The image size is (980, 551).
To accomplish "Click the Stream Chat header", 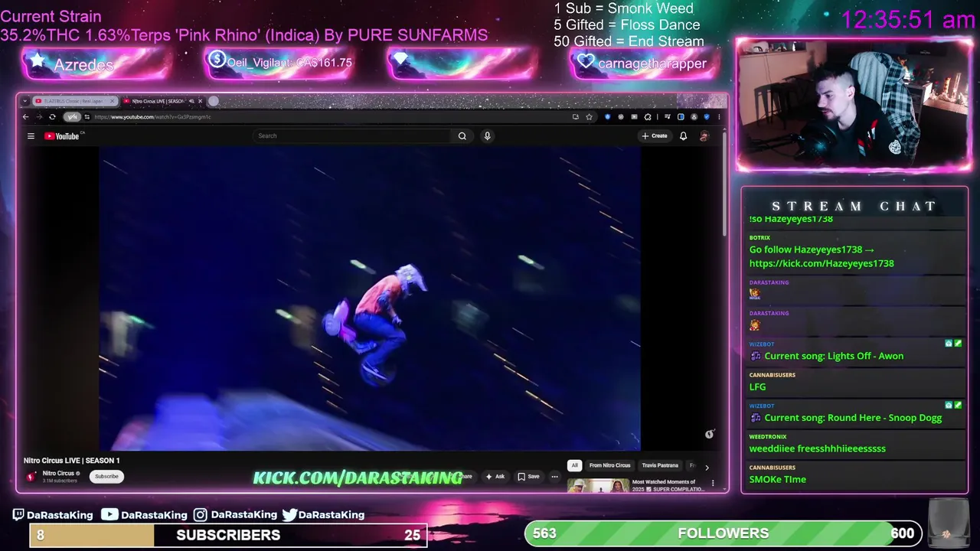I will [854, 206].
